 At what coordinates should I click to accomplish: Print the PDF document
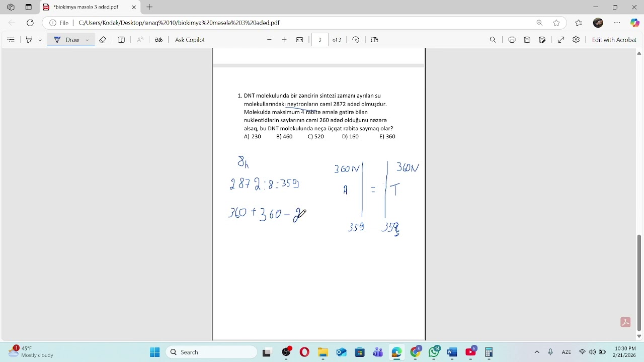pyautogui.click(x=512, y=40)
